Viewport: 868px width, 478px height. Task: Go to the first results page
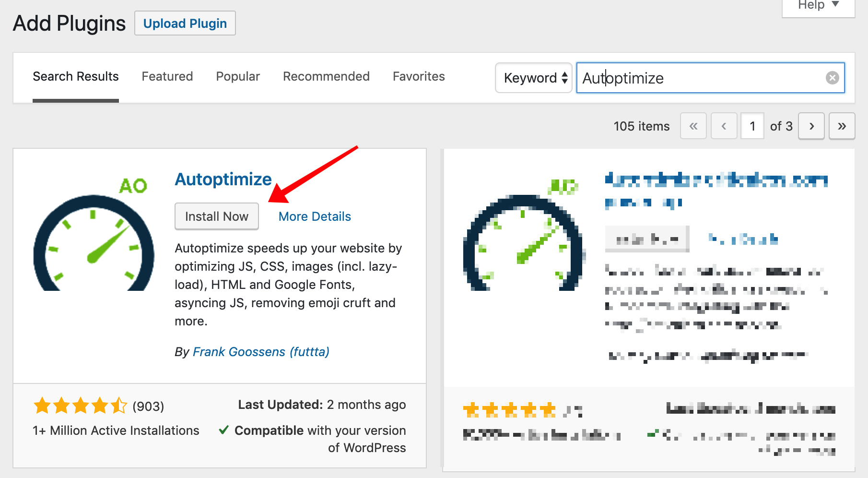coord(693,126)
